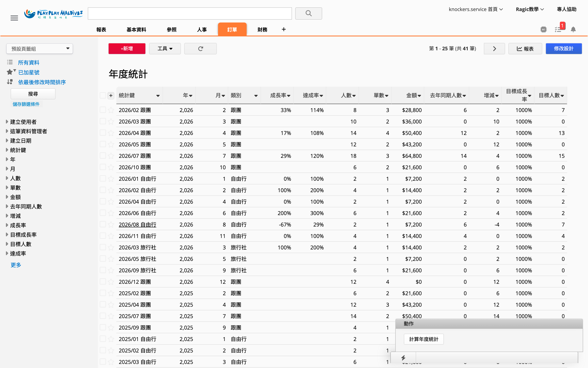The height and width of the screenshot is (368, 588).
Task: Refresh the listing with reload button
Action: click(x=200, y=49)
